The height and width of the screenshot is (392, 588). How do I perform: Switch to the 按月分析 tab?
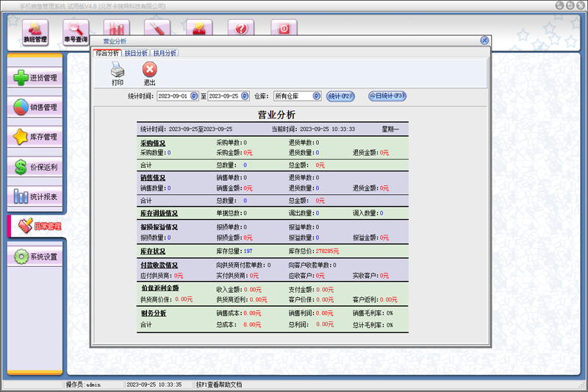click(165, 53)
